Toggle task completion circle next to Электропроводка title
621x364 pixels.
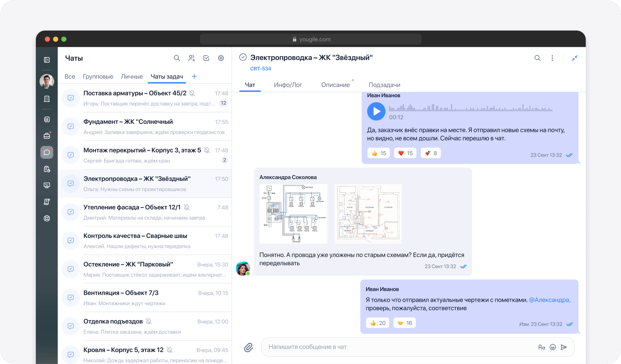click(x=243, y=57)
